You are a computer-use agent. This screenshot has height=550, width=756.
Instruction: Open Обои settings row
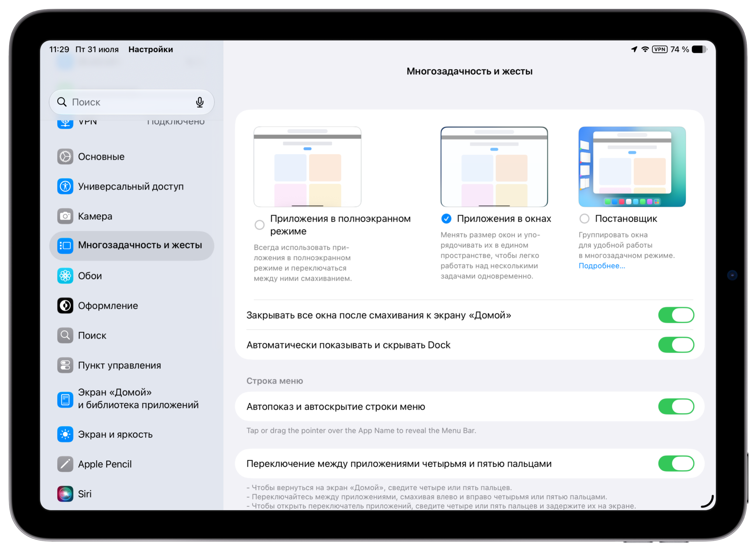tap(131, 276)
